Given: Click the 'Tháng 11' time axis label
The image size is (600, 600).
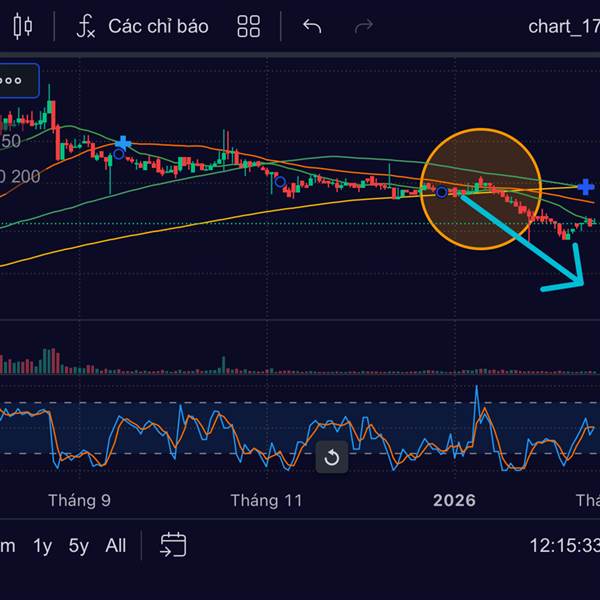Looking at the screenshot, I should [266, 501].
